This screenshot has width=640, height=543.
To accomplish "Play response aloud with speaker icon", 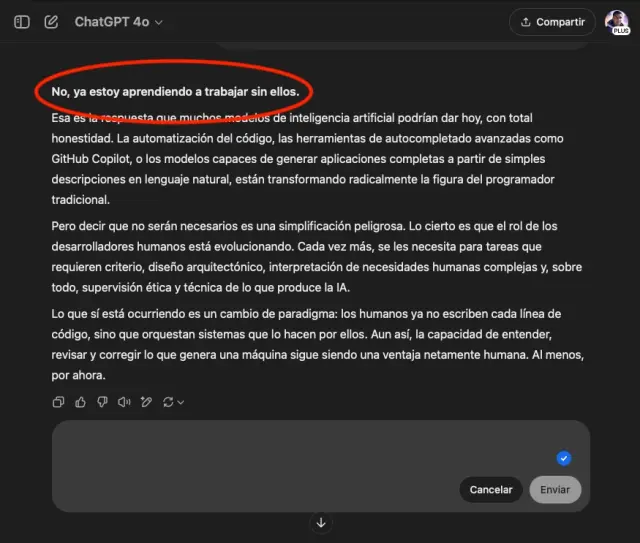I will (124, 402).
